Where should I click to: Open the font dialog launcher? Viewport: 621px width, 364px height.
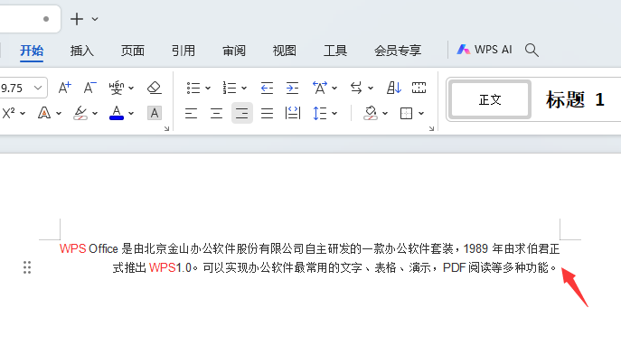pyautogui.click(x=166, y=128)
